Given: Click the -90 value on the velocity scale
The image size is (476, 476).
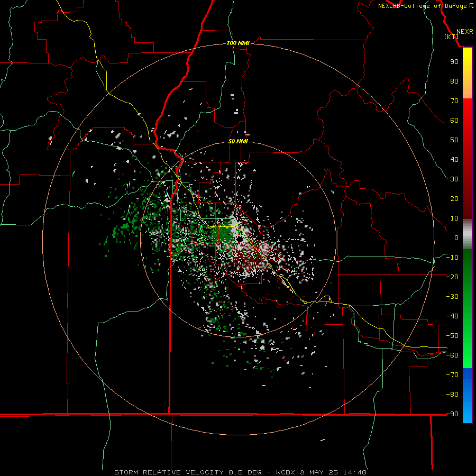Looking at the screenshot, I should [x=452, y=414].
